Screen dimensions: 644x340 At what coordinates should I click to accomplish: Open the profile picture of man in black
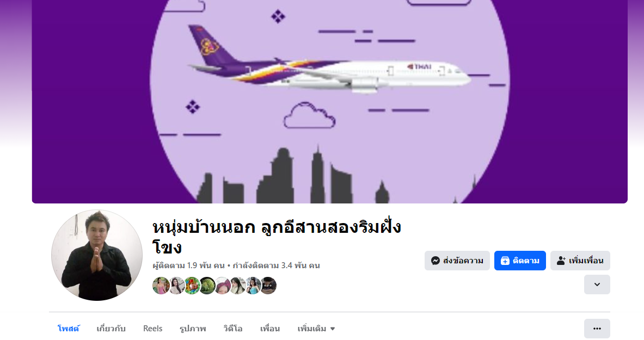pyautogui.click(x=96, y=255)
